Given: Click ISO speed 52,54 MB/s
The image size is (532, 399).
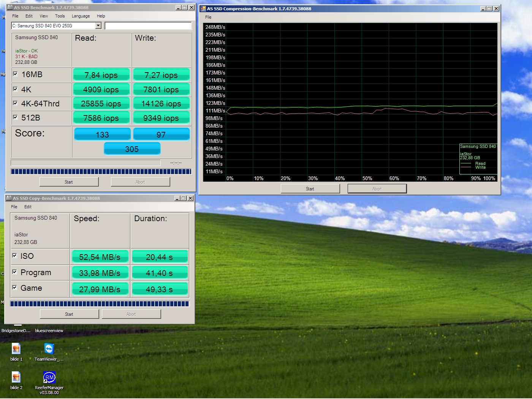Looking at the screenshot, I should tap(100, 257).
